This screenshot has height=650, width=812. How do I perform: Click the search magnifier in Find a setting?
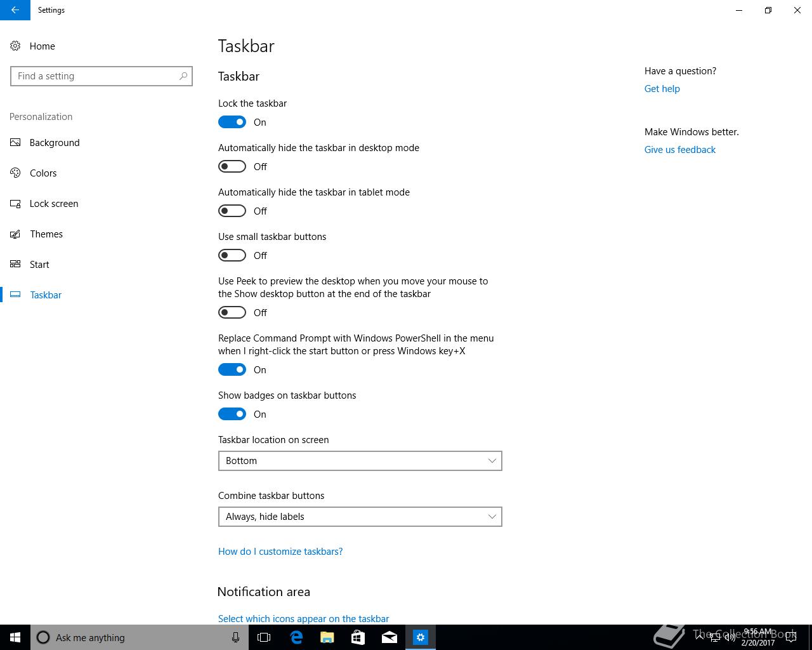tap(183, 76)
